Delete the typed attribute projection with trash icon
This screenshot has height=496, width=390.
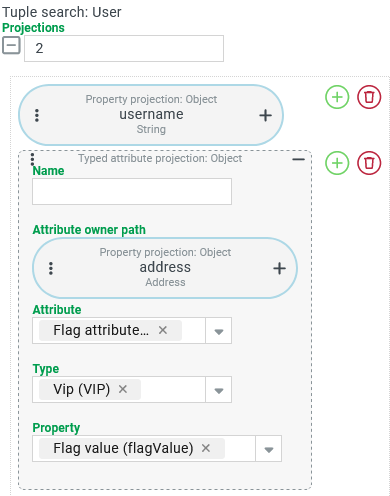(x=369, y=163)
